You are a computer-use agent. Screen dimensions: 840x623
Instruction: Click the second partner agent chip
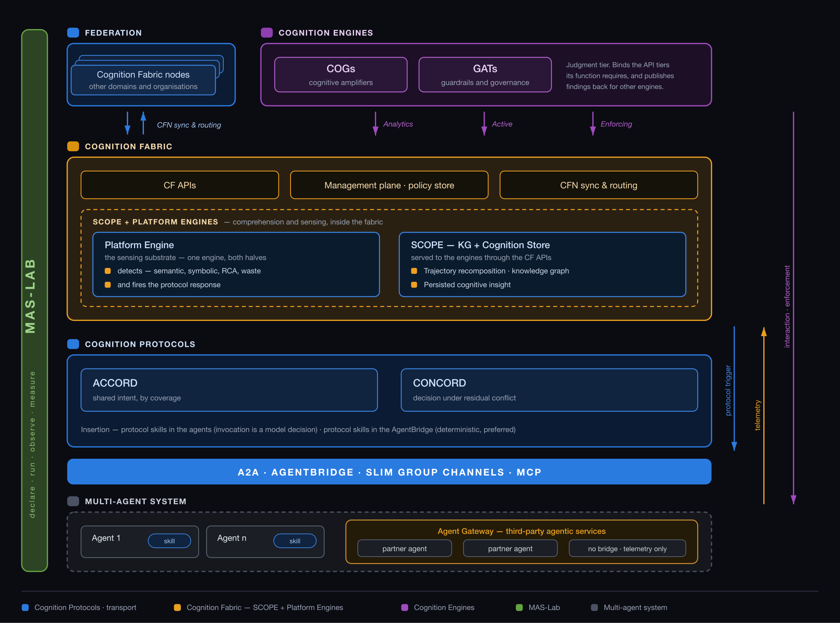point(510,549)
